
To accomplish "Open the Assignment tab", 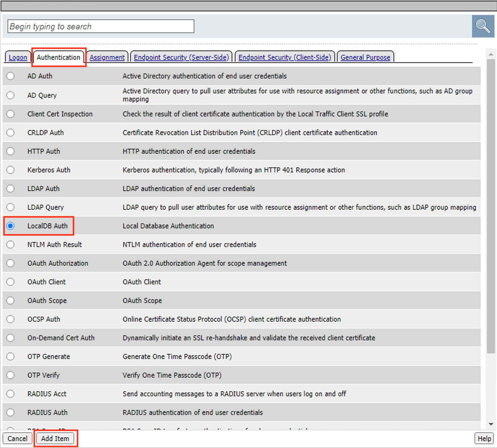I will (107, 57).
